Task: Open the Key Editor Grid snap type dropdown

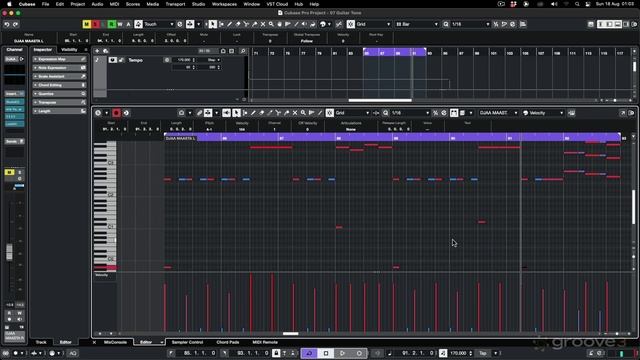Action: [x=352, y=113]
